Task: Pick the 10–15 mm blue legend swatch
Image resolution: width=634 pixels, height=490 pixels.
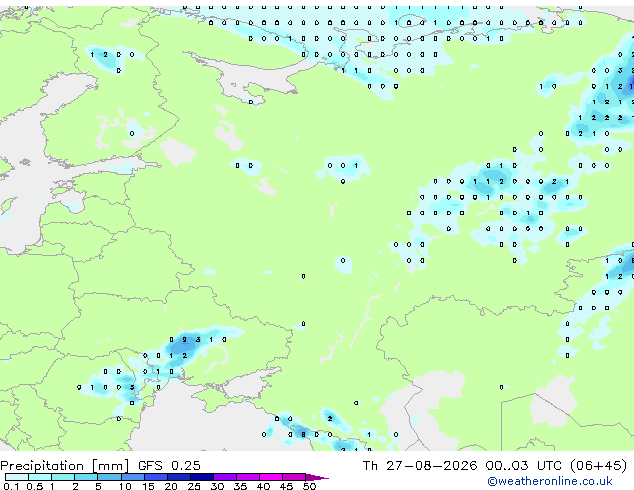Action: coord(133,477)
